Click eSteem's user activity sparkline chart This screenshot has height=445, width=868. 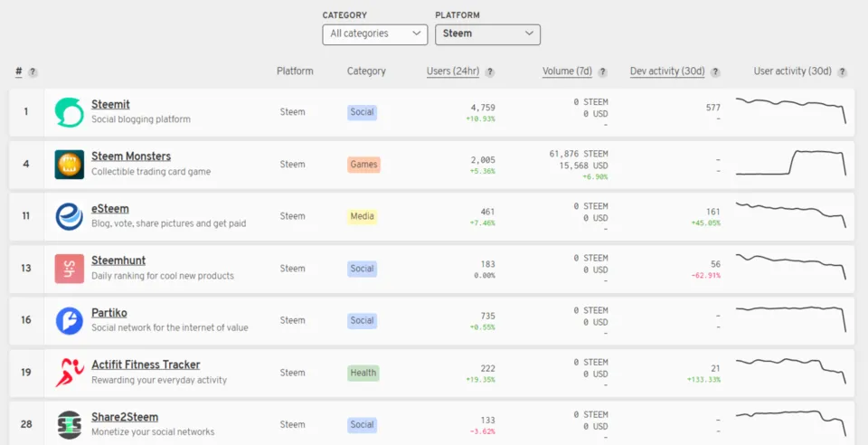[x=791, y=214]
